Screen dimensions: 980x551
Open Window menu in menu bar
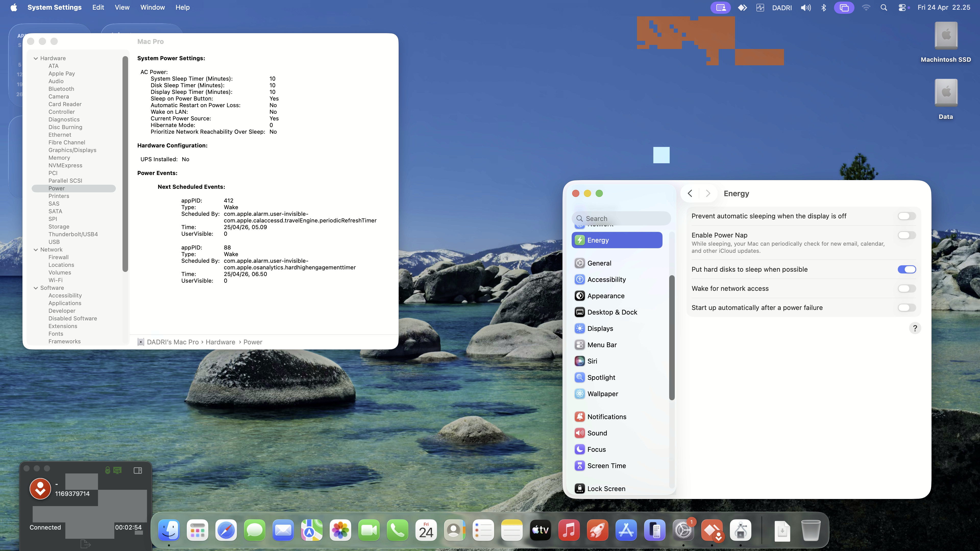pyautogui.click(x=152, y=8)
